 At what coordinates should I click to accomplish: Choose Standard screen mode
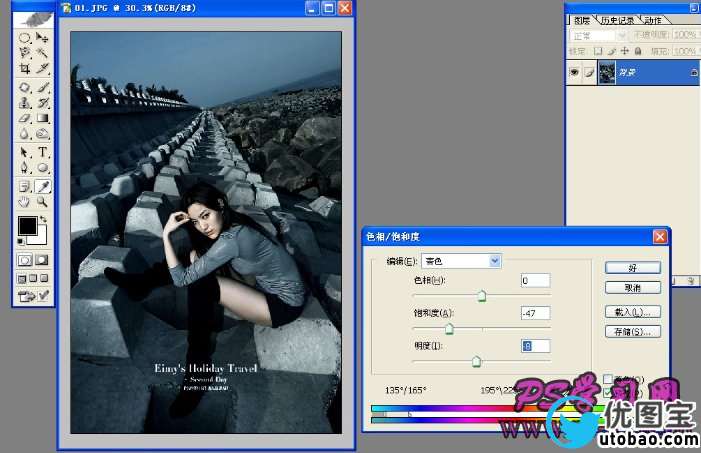22,279
